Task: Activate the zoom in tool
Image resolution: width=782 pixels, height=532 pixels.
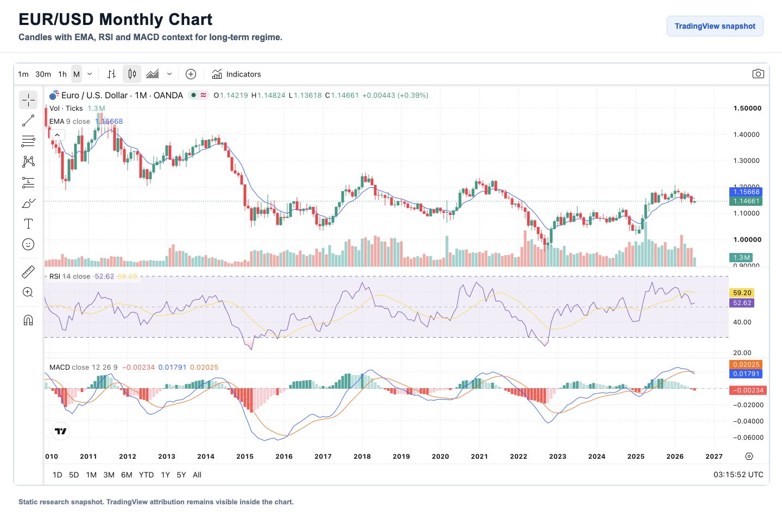Action: pos(28,292)
